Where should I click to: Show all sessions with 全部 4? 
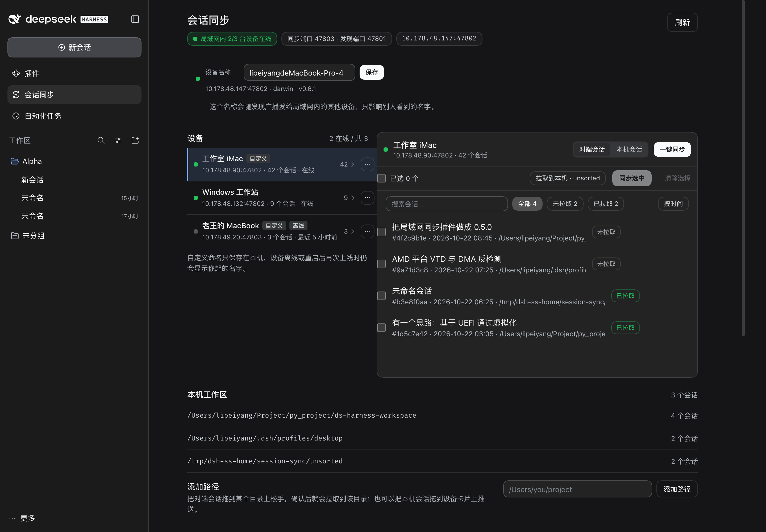(527, 204)
